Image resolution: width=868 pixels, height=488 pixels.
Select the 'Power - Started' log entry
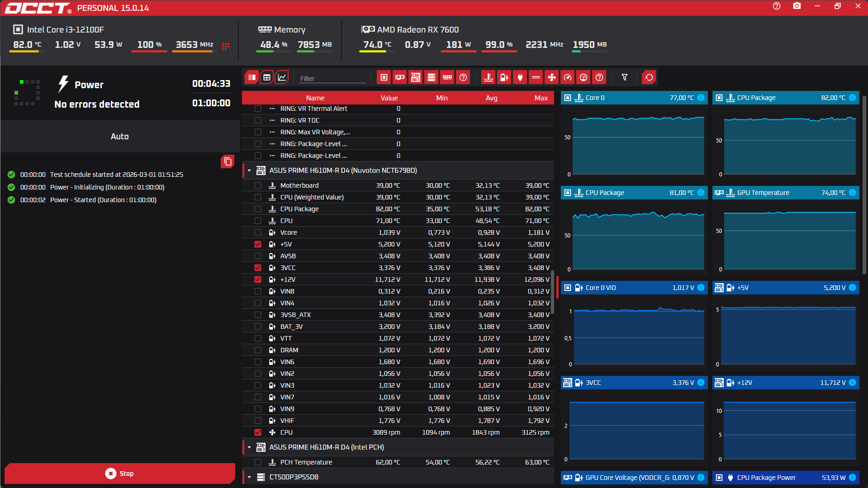point(103,200)
